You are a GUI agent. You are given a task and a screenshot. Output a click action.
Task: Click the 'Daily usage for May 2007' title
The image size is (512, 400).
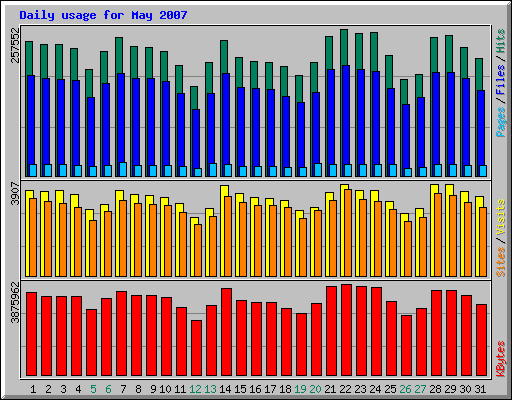(x=103, y=15)
